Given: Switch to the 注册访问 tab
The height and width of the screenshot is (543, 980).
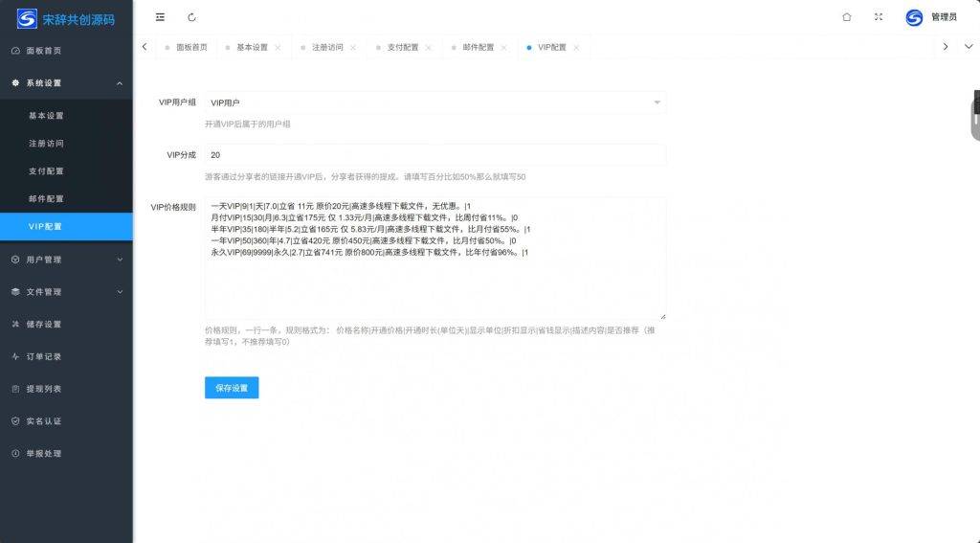Looking at the screenshot, I should (327, 48).
